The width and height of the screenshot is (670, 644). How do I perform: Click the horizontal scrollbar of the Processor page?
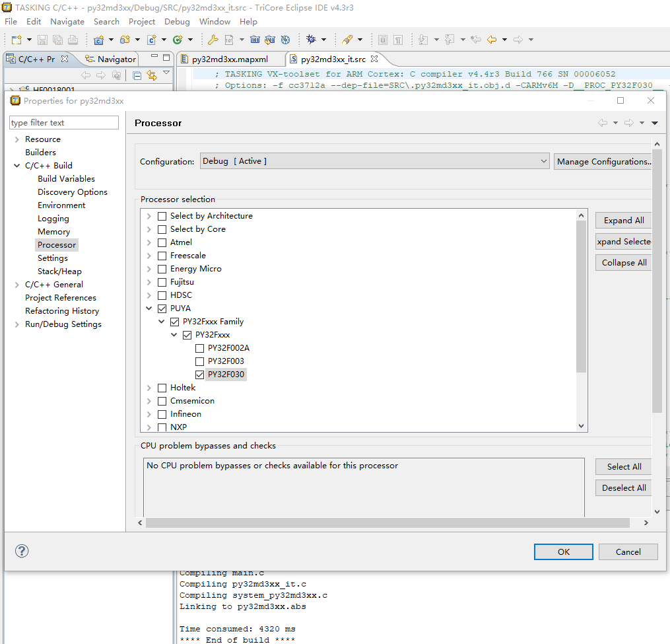[387, 522]
